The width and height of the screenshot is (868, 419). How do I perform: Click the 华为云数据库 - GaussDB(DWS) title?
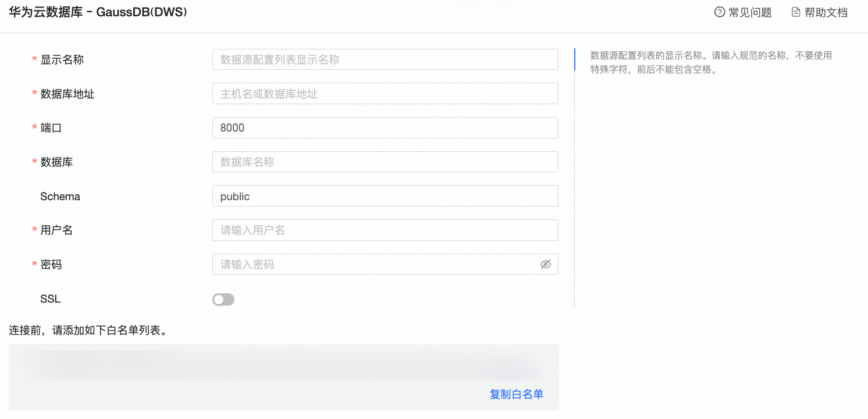tap(98, 12)
